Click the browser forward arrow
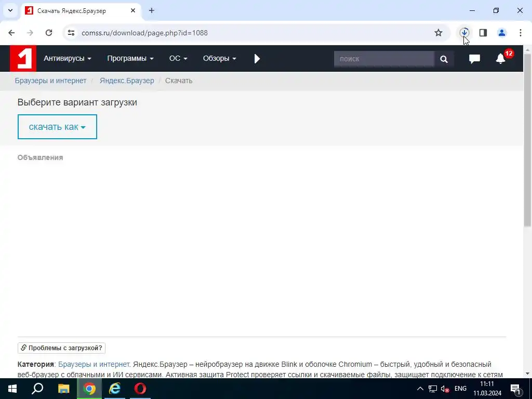Screen dimensions: 532x399 (x=30, y=33)
